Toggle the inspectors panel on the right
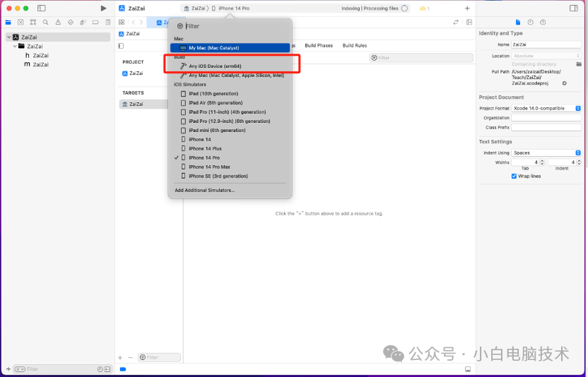This screenshot has height=377, width=588. coord(574,8)
